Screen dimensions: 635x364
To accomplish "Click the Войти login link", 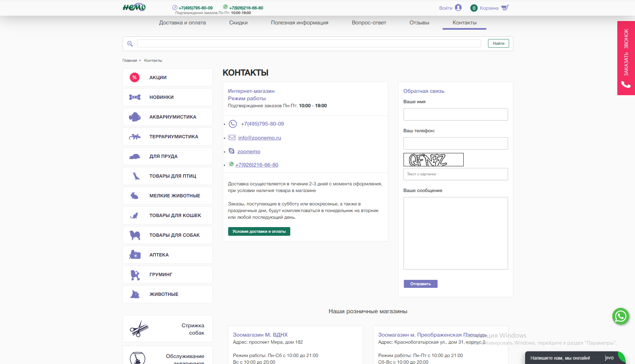I will 446,8.
